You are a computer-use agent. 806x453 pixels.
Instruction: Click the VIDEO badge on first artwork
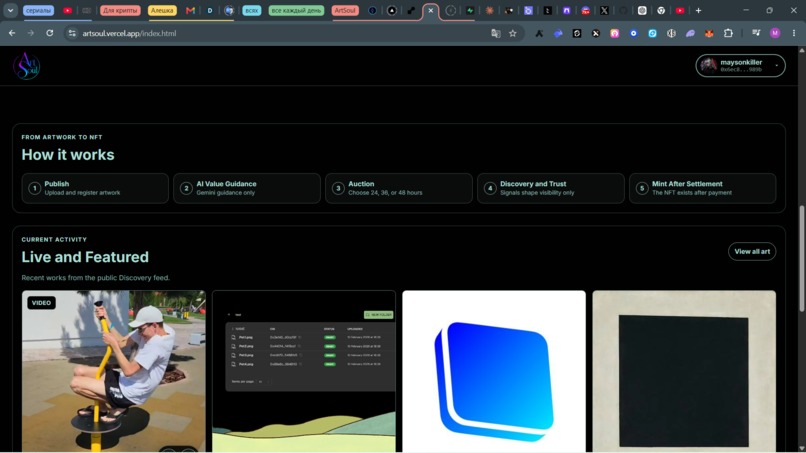click(41, 303)
